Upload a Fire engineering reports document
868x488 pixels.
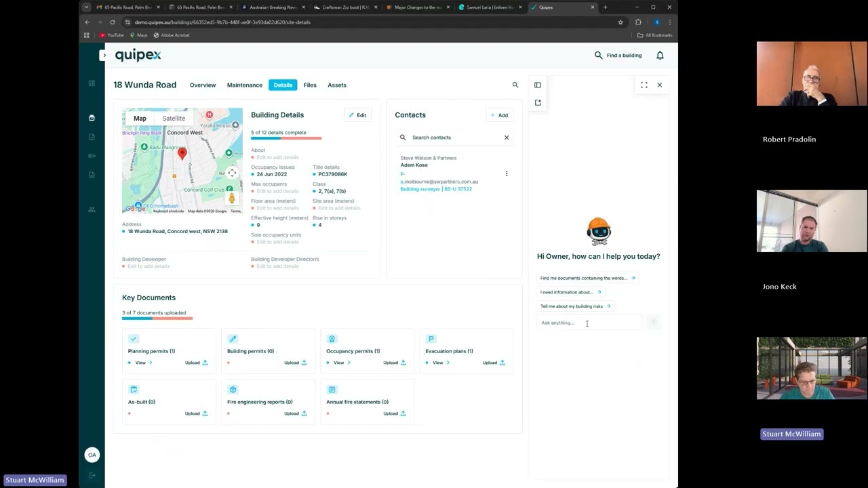coord(296,413)
